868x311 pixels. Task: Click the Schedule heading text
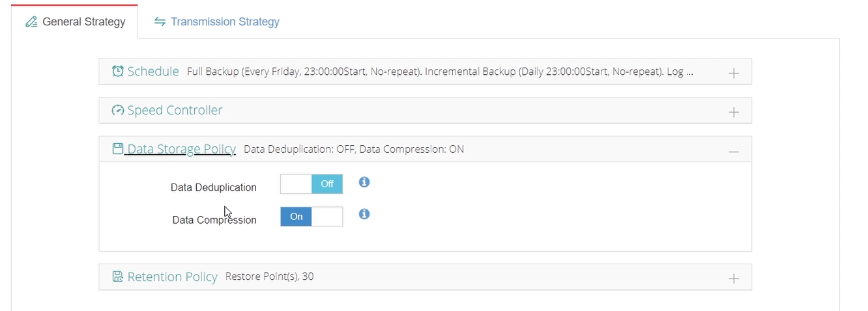(153, 72)
